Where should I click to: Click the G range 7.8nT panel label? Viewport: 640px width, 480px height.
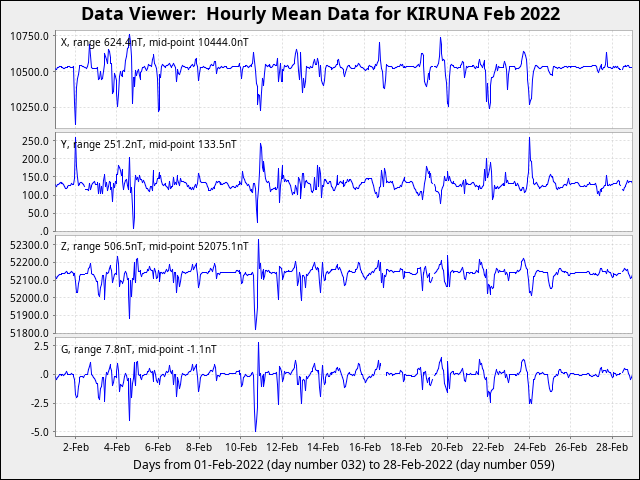coord(138,349)
